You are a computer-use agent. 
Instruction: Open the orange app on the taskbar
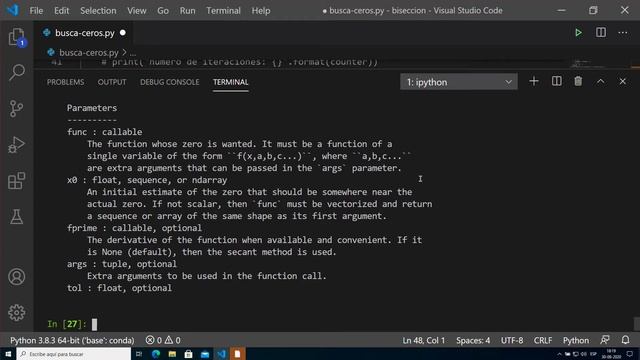coord(238,354)
